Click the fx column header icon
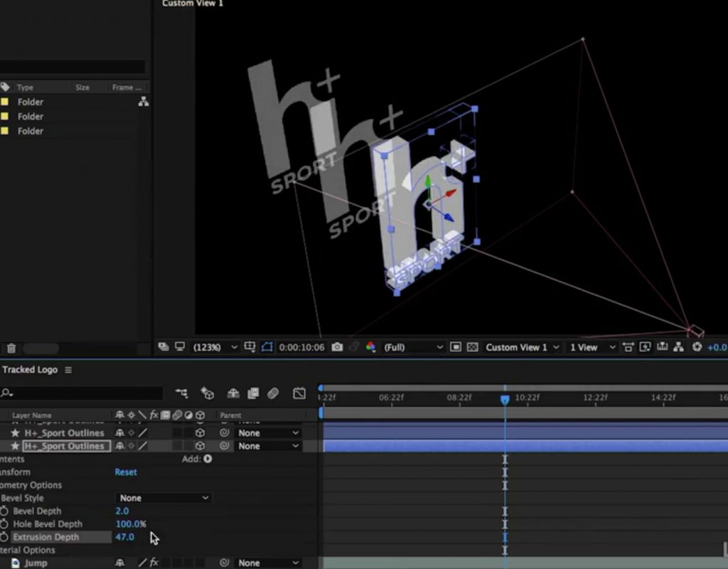 154,415
